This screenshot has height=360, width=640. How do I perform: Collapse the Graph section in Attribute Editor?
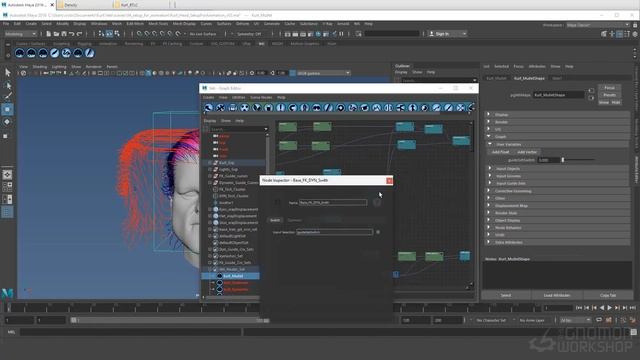489,137
